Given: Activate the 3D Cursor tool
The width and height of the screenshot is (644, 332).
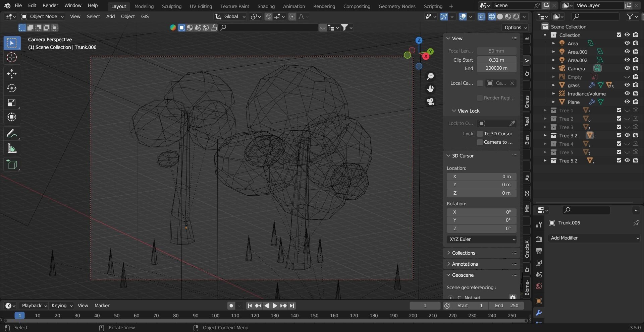Looking at the screenshot, I should (x=12, y=57).
